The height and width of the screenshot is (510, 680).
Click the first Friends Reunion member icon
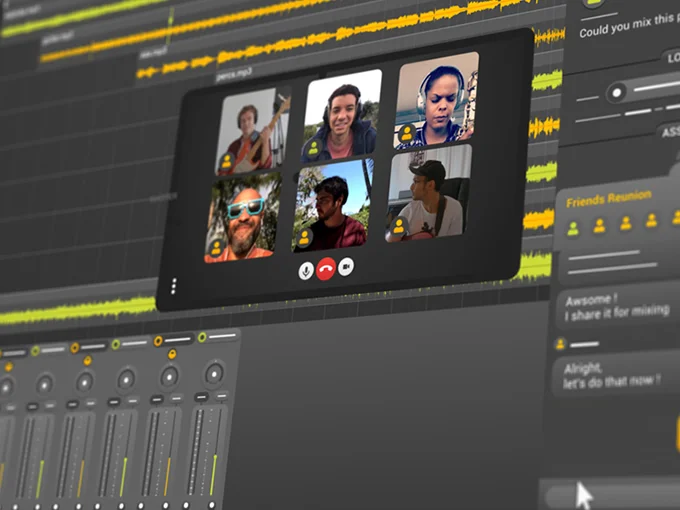coord(573,228)
